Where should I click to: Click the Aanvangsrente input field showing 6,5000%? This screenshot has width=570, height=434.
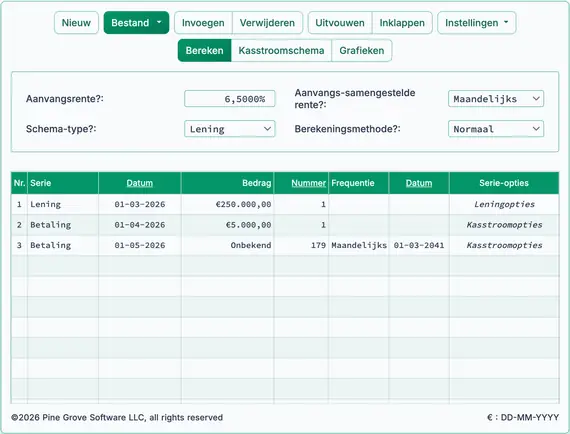point(230,99)
